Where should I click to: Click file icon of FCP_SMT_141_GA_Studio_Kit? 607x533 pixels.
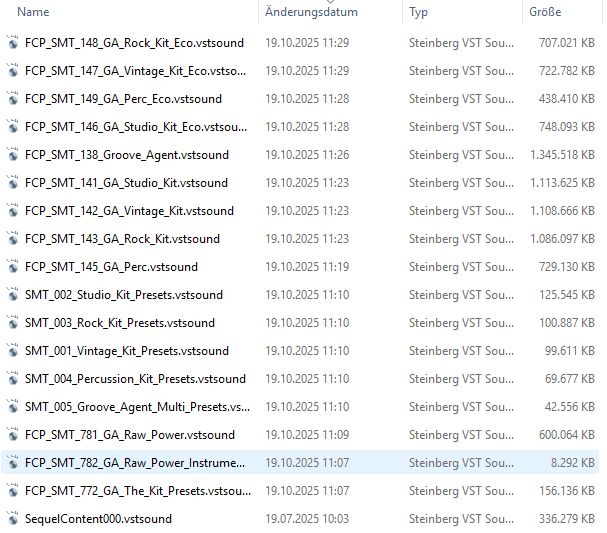tap(13, 183)
